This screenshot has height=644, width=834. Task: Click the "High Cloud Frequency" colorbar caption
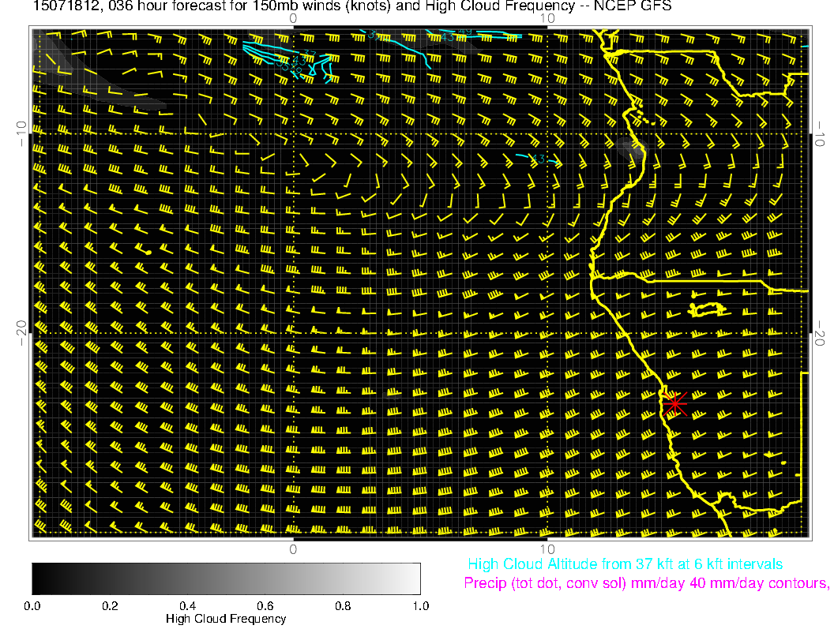(x=226, y=619)
